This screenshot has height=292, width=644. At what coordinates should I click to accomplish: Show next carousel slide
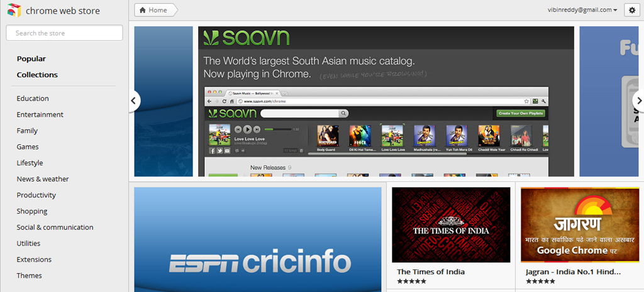pyautogui.click(x=639, y=100)
